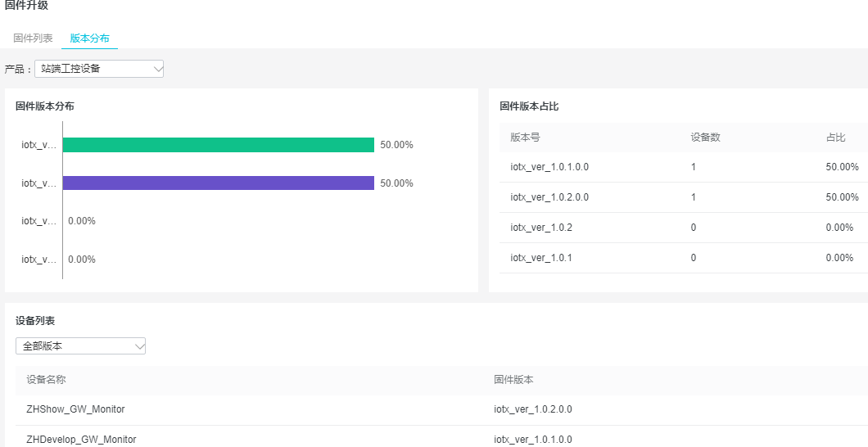Viewport: 868px width, 447px height.
Task: Click the ZHShow_GW_Monitor device name
Action: click(75, 409)
